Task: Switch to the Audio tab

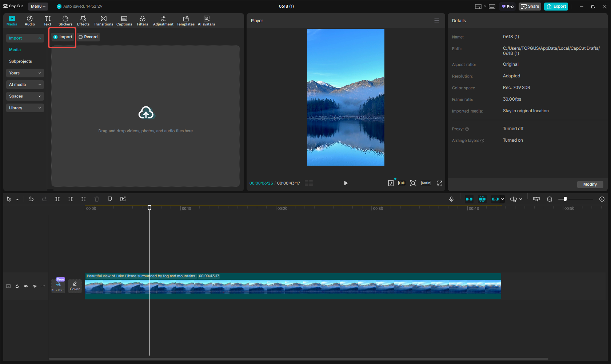Action: coord(30,21)
